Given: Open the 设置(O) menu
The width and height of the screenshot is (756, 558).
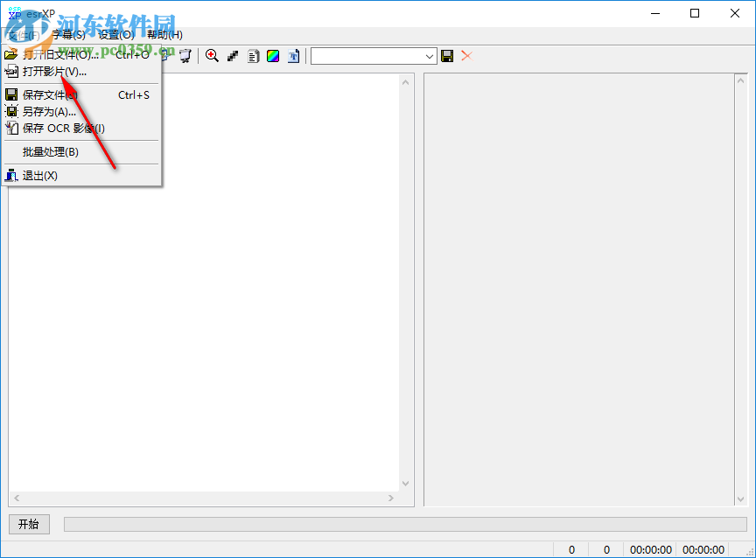Looking at the screenshot, I should coord(116,35).
